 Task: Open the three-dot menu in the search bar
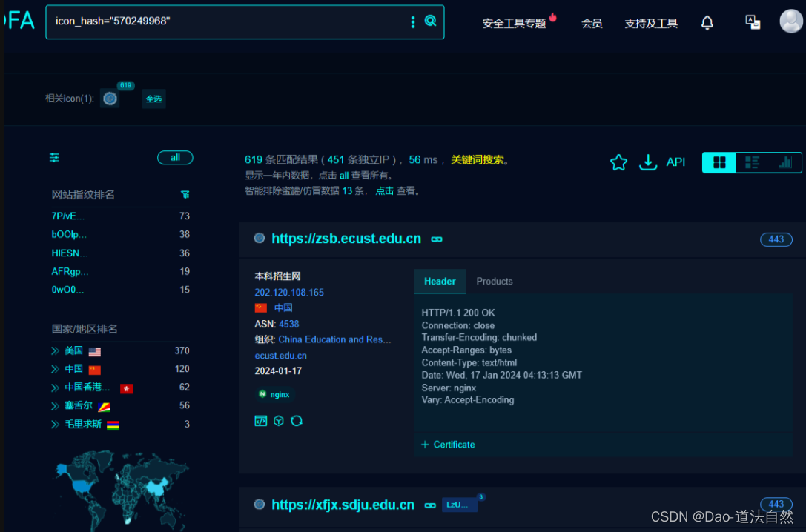coord(413,22)
